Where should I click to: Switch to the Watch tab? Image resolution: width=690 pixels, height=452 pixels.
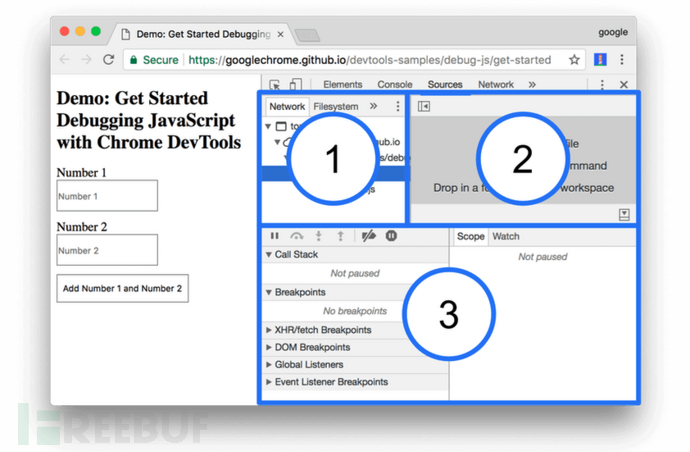(x=506, y=236)
